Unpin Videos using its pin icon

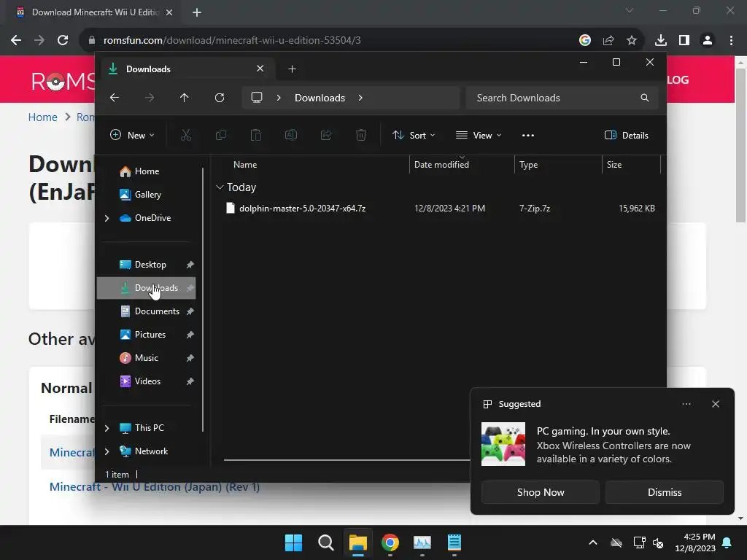(x=190, y=381)
